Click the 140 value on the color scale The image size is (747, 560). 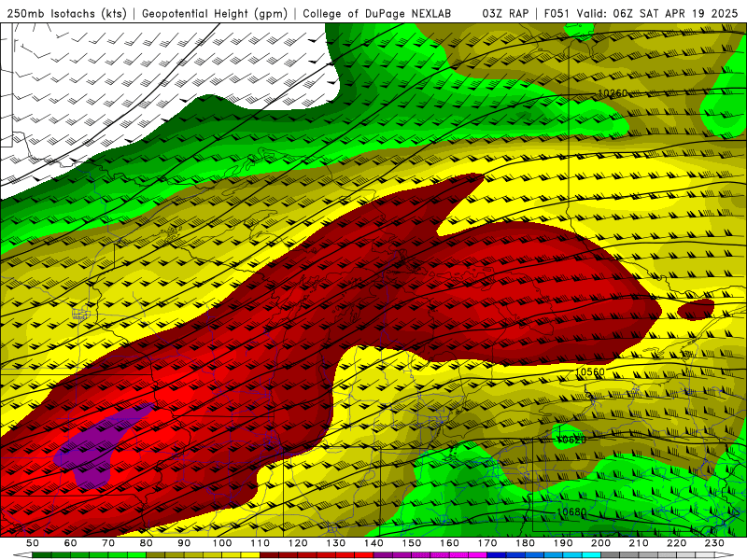coord(373,543)
